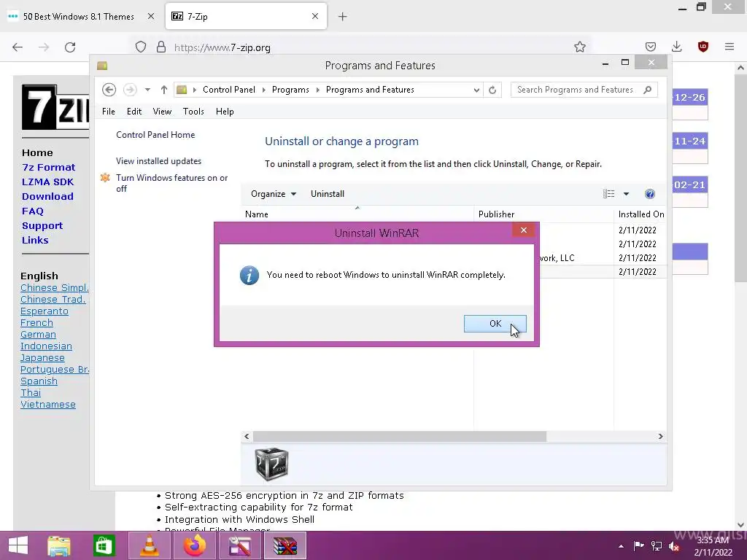The height and width of the screenshot is (560, 747).
Task: Switch to the 50 Best Windows 8.1 Themes tab
Action: coord(79,17)
